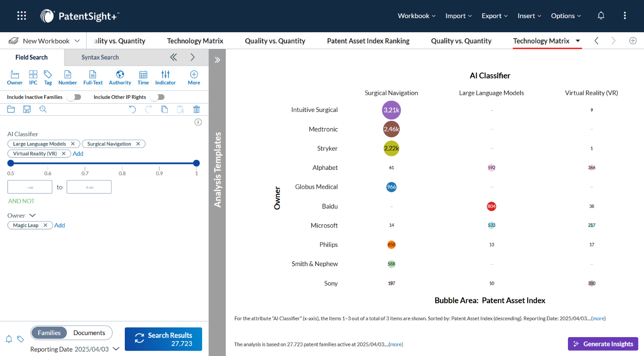The image size is (644, 356).
Task: Toggle Include Other IP Rights switch
Action: point(158,97)
